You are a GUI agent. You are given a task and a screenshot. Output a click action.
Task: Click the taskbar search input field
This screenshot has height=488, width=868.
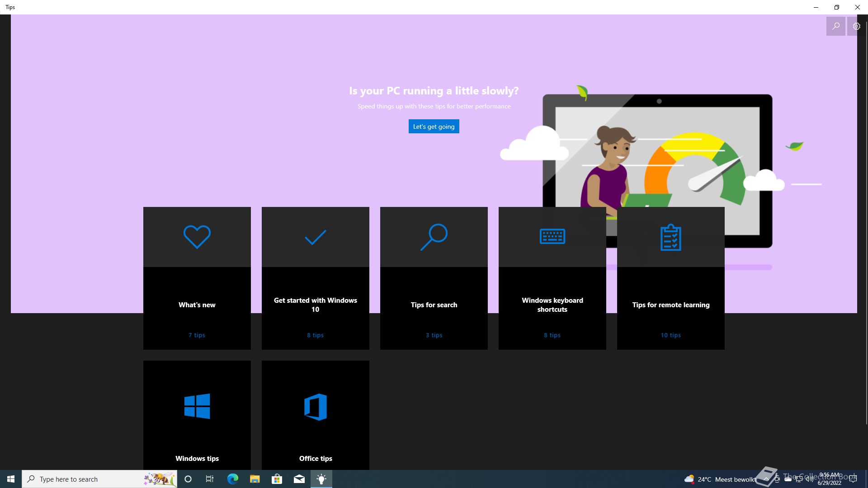[90, 479]
